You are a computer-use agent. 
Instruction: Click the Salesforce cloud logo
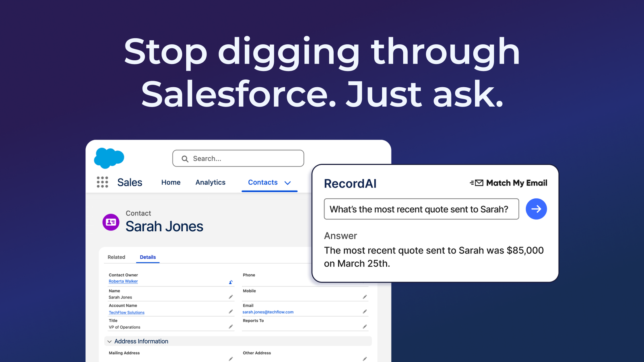(x=109, y=158)
